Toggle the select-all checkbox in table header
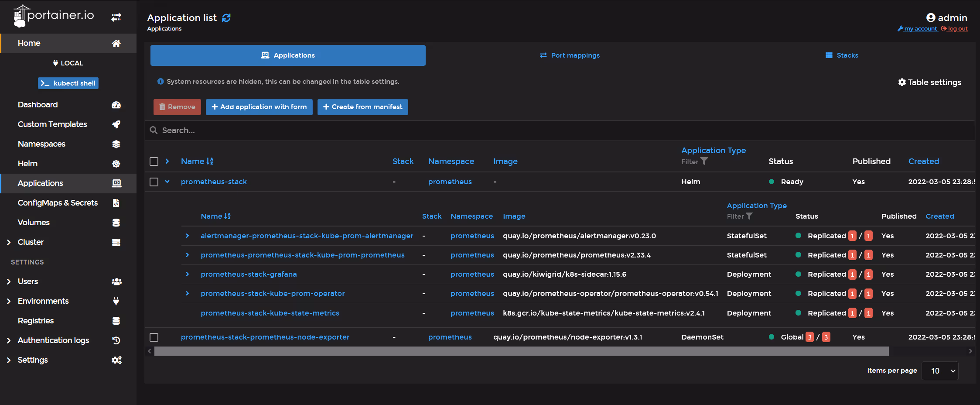The width and height of the screenshot is (980, 405). pyautogui.click(x=154, y=161)
